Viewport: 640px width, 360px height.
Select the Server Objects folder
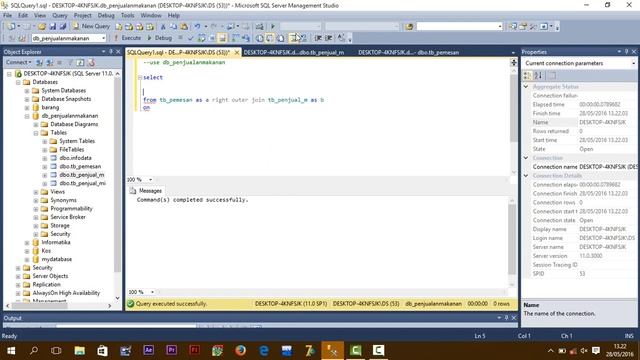coord(50,276)
